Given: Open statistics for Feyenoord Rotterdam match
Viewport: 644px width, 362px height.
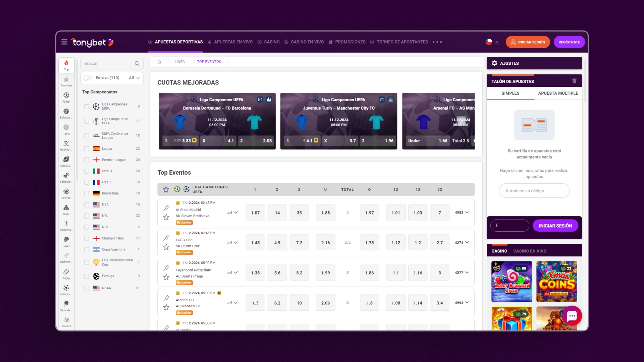Looking at the screenshot, I should point(229,273).
